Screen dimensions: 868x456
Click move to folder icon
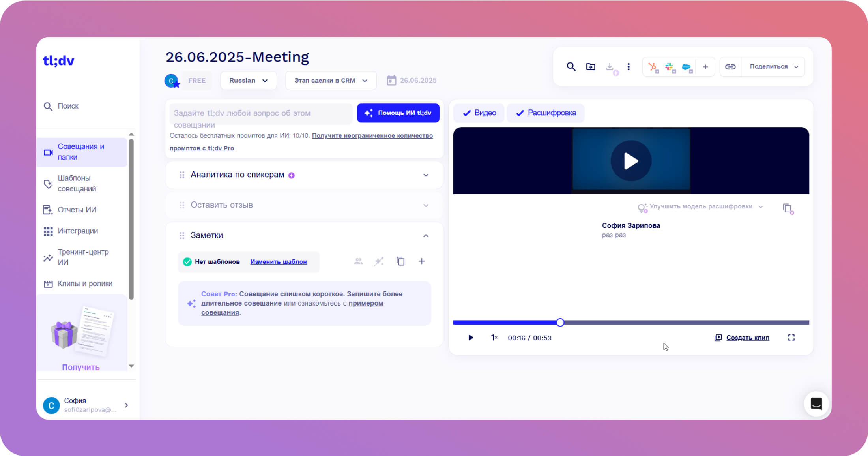(591, 67)
